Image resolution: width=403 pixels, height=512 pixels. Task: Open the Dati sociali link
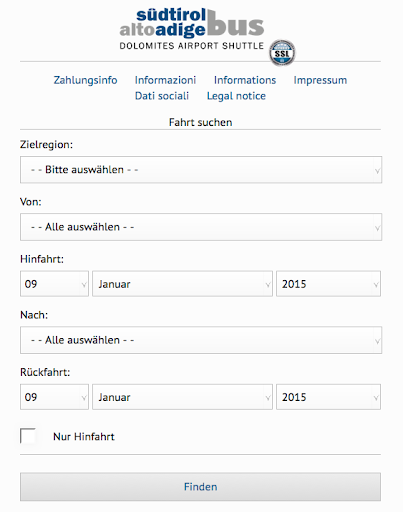pyautogui.click(x=162, y=96)
